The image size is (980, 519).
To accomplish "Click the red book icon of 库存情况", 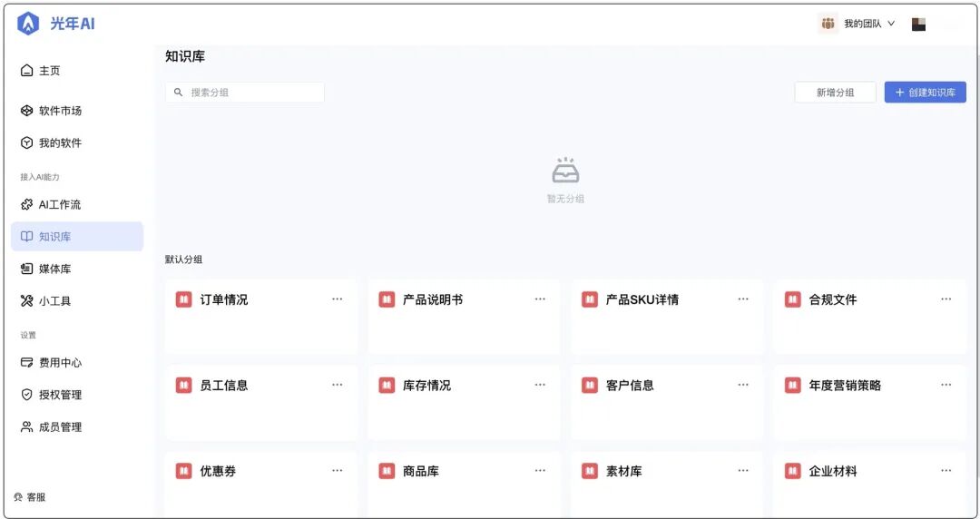I will coord(387,386).
